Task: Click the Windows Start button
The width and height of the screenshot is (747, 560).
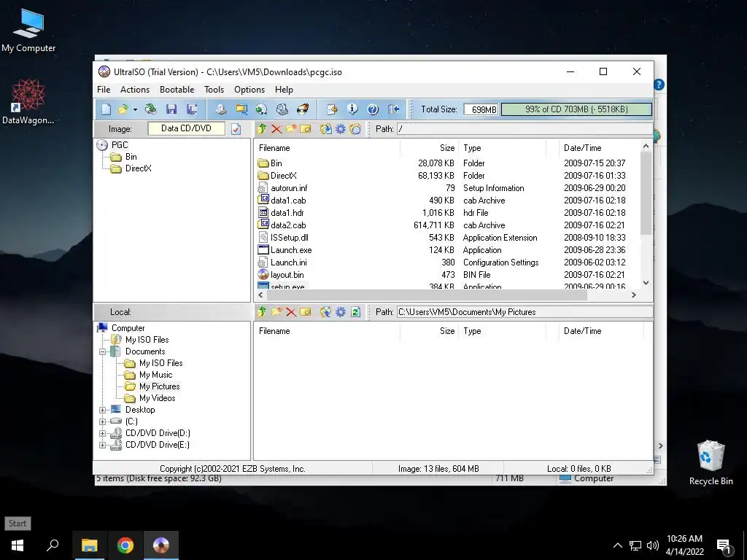Action: click(x=18, y=545)
